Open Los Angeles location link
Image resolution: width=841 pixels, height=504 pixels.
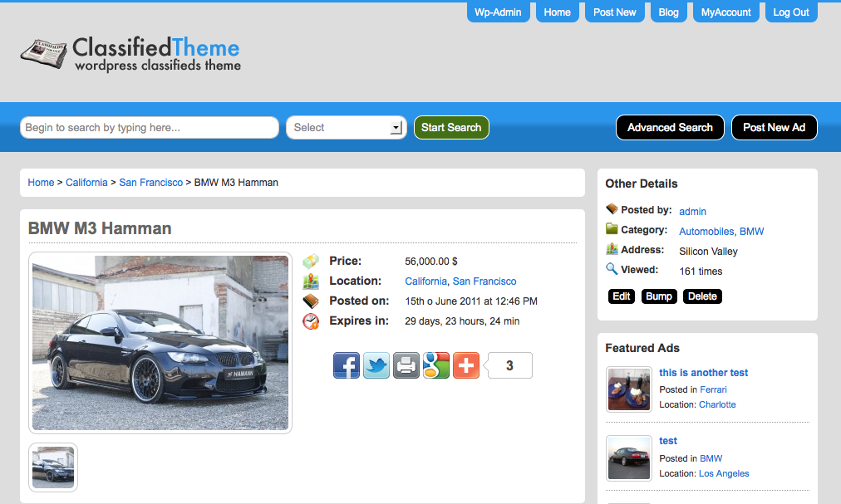724,473
